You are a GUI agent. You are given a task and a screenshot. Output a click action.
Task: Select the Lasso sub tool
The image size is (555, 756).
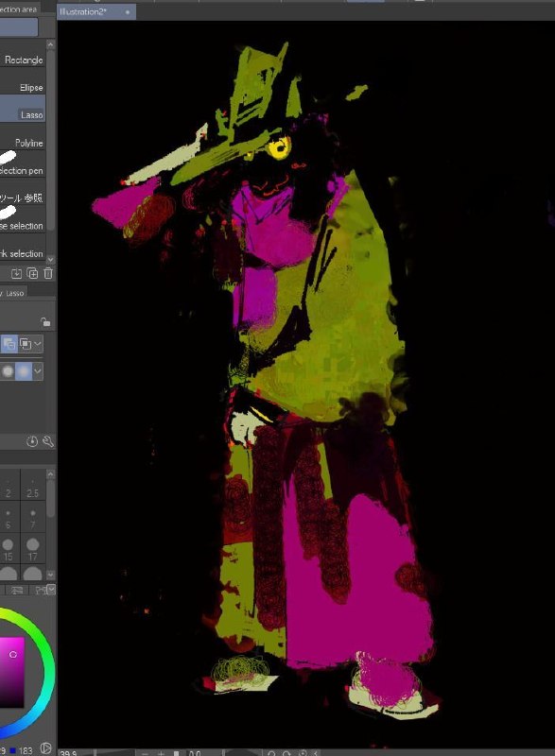pos(22,109)
